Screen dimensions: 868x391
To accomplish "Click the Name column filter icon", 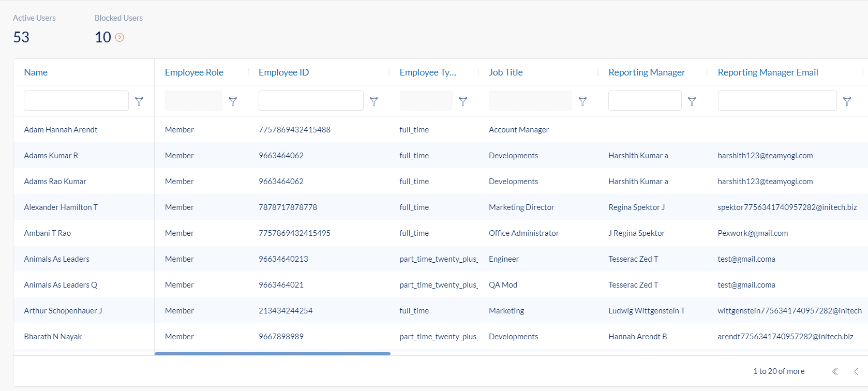I will click(x=139, y=101).
